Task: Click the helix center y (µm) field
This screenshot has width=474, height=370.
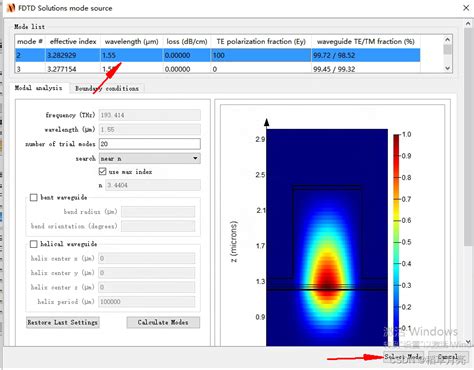Action: [146, 273]
